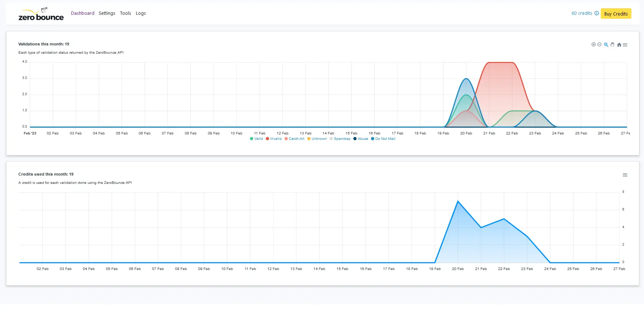The width and height of the screenshot is (644, 323).
Task: Click the ZeroBounce logo
Action: pyautogui.click(x=41, y=14)
